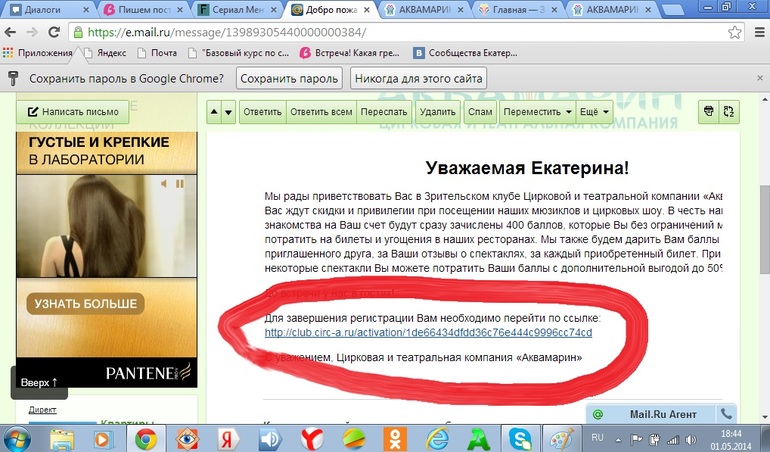Click the Переслать button
Image resolution: width=770 pixels, height=452 pixels.
point(384,112)
